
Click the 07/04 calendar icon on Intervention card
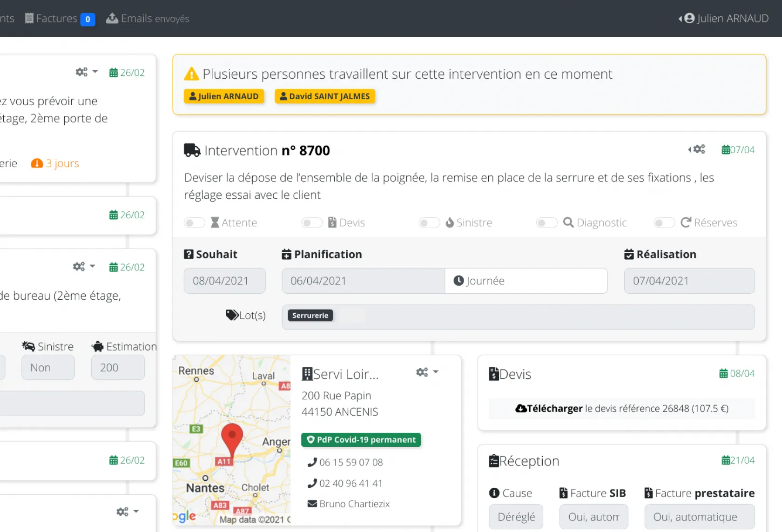726,150
